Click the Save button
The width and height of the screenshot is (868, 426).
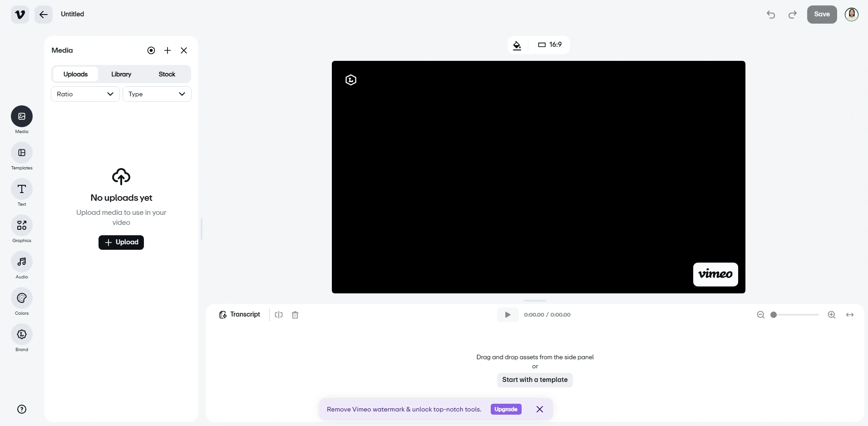tap(822, 15)
